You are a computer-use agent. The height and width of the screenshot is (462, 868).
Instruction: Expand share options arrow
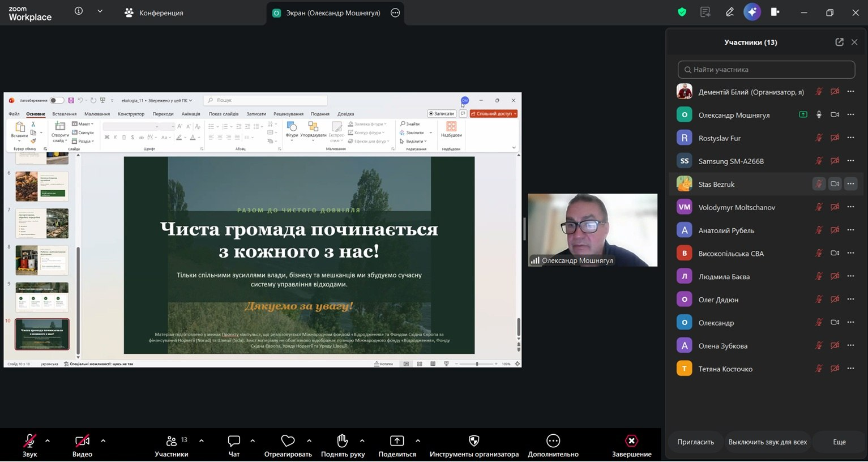point(418,440)
